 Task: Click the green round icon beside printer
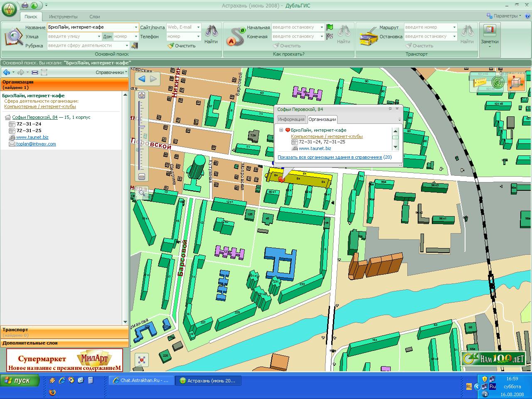[x=34, y=5]
